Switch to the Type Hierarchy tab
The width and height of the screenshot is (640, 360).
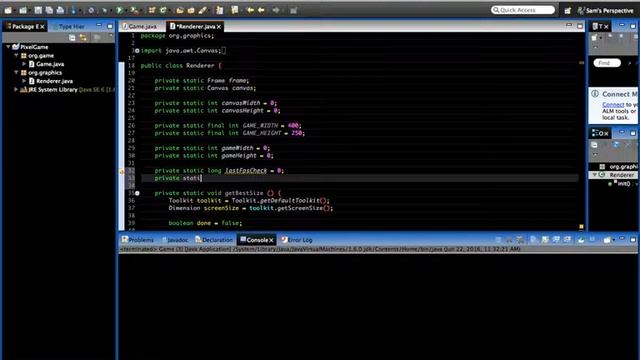coord(69,26)
